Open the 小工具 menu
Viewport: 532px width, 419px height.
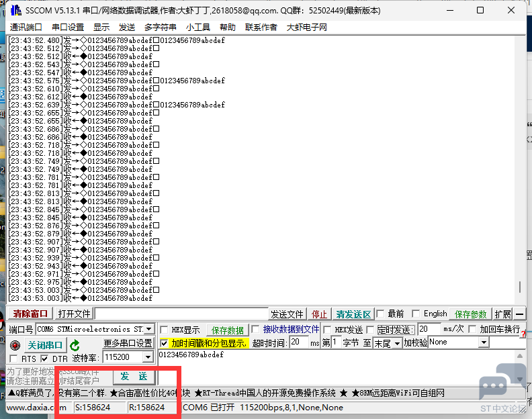197,27
